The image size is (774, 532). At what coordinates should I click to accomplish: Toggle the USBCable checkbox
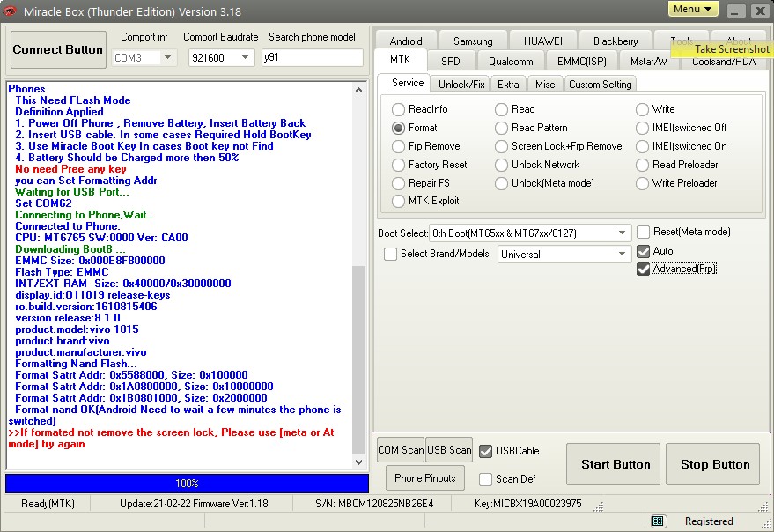pyautogui.click(x=486, y=451)
